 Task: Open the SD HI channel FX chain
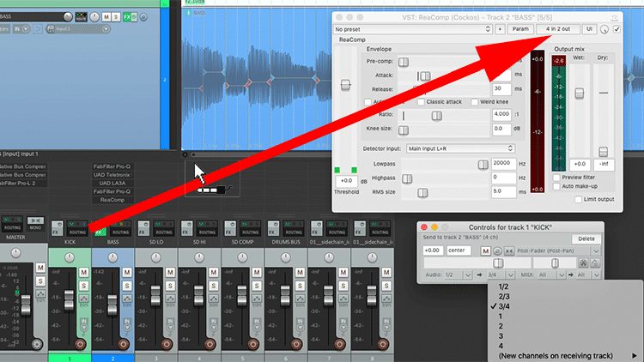coord(187,228)
